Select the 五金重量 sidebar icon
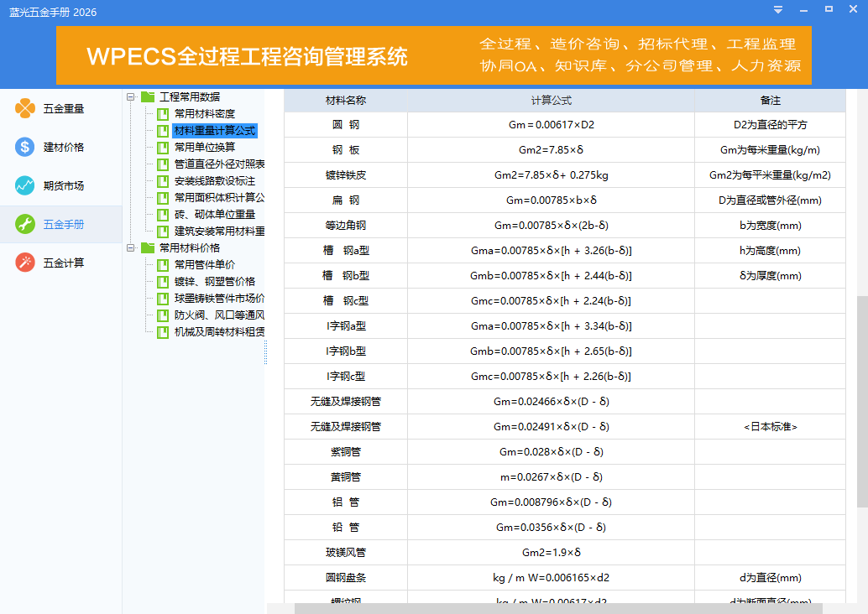 [x=24, y=107]
